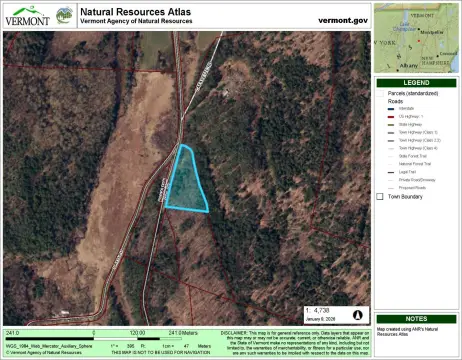
Task: Click the Legal Trail black line swatch
Action: [x=391, y=172]
